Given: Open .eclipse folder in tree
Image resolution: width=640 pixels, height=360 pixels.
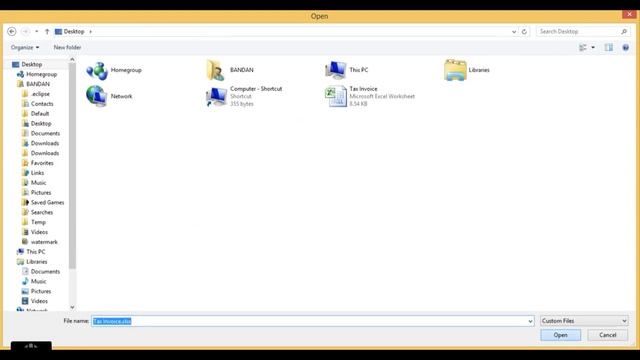Looking at the screenshot, I should coord(40,94).
